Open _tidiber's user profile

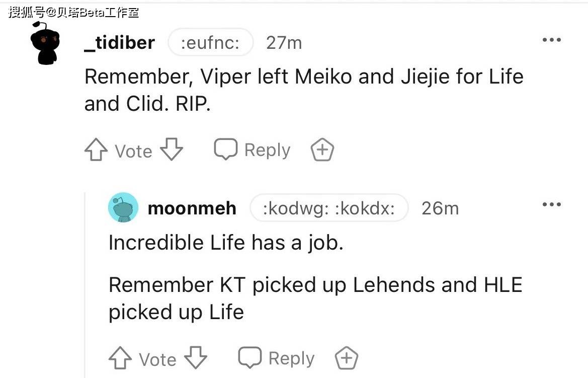[119, 43]
